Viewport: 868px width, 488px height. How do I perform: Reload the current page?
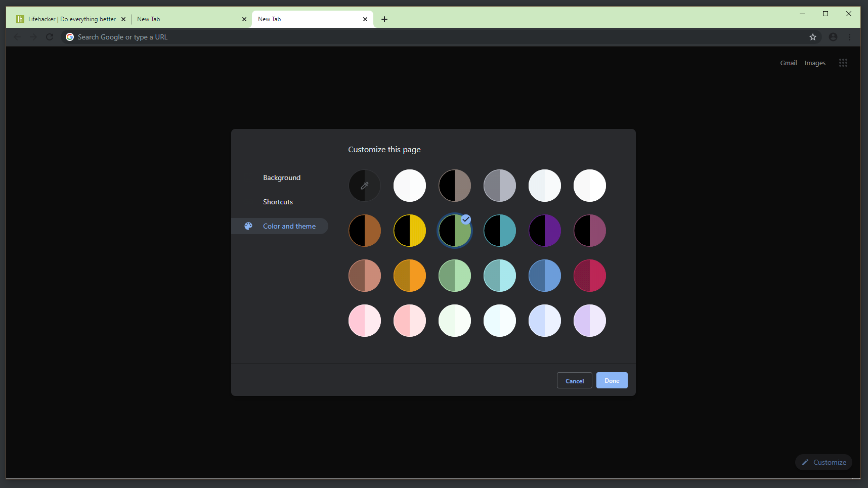pos(50,37)
